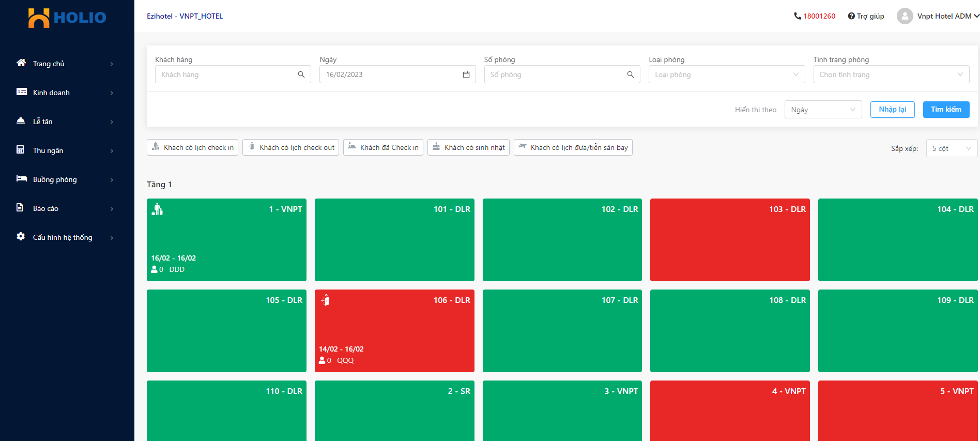980x441 pixels.
Task: Click the magnifier icon in Số phòng field
Action: tap(630, 74)
